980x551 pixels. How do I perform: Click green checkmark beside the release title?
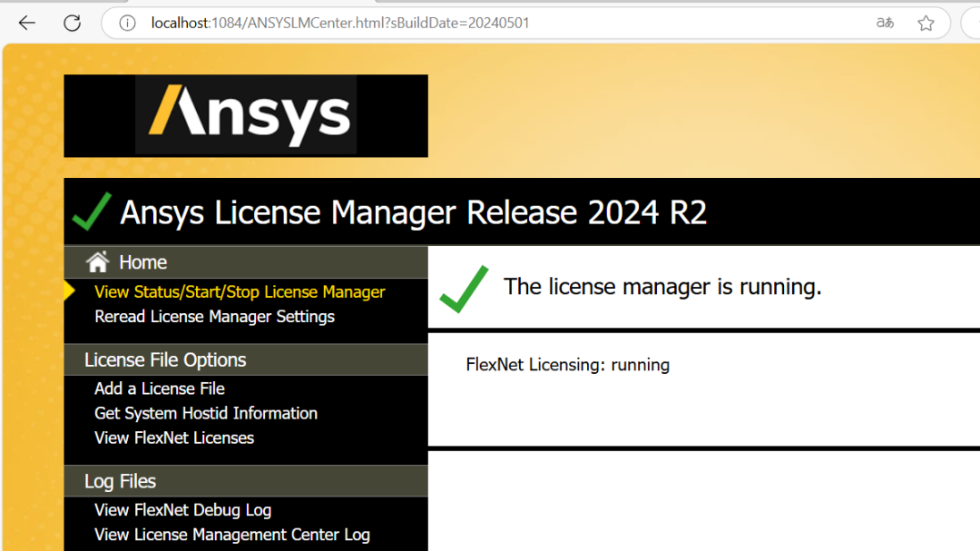tap(92, 212)
